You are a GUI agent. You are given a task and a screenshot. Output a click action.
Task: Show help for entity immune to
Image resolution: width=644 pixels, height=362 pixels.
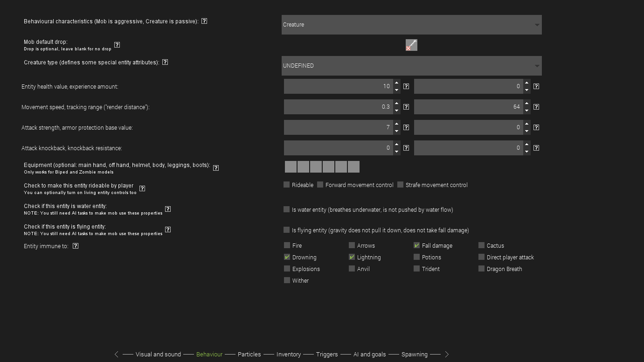point(75,246)
